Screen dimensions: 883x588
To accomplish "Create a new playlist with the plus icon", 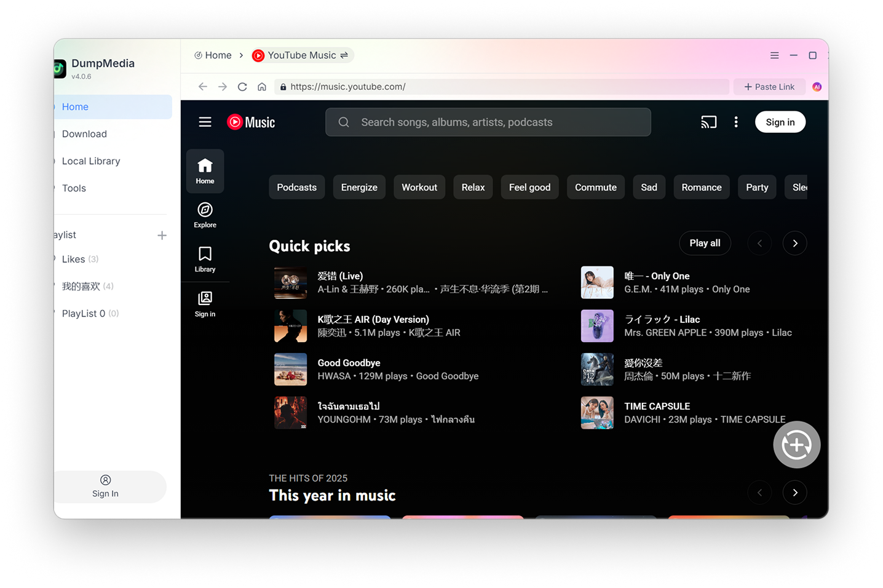I will point(162,235).
